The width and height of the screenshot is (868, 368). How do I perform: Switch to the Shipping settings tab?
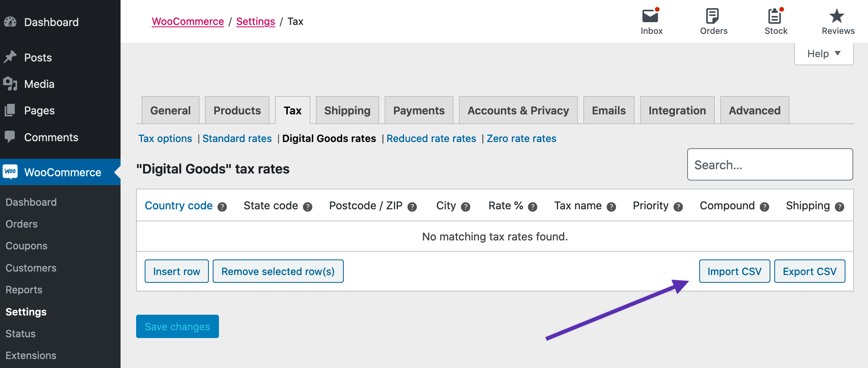point(347,110)
